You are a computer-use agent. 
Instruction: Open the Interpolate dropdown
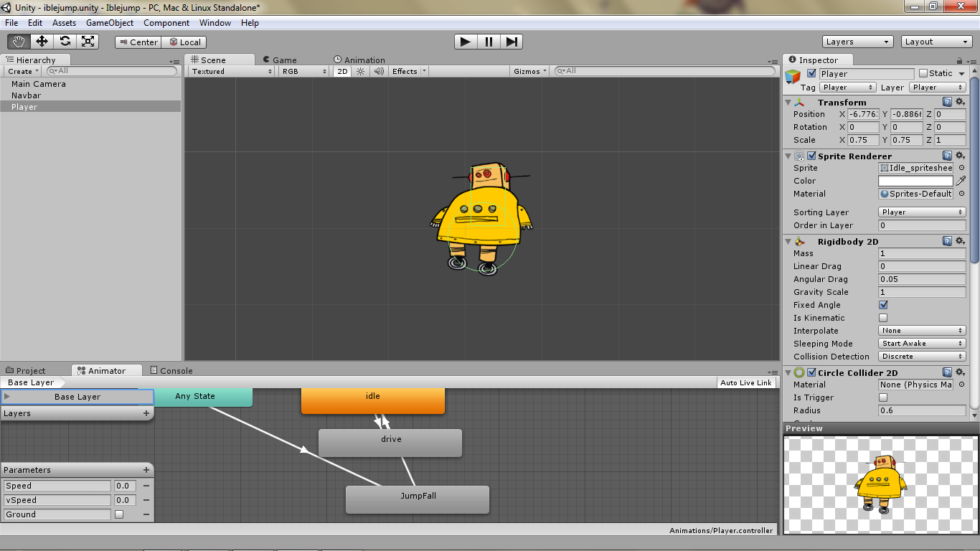point(921,331)
